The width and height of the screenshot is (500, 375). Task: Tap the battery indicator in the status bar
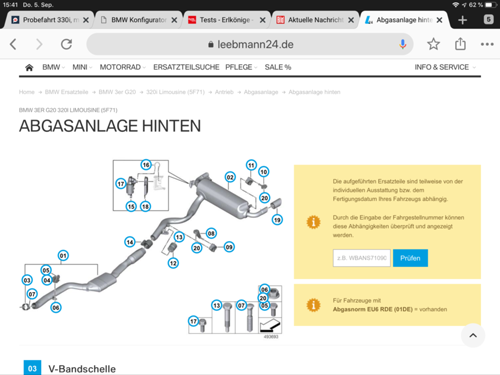[x=490, y=5]
